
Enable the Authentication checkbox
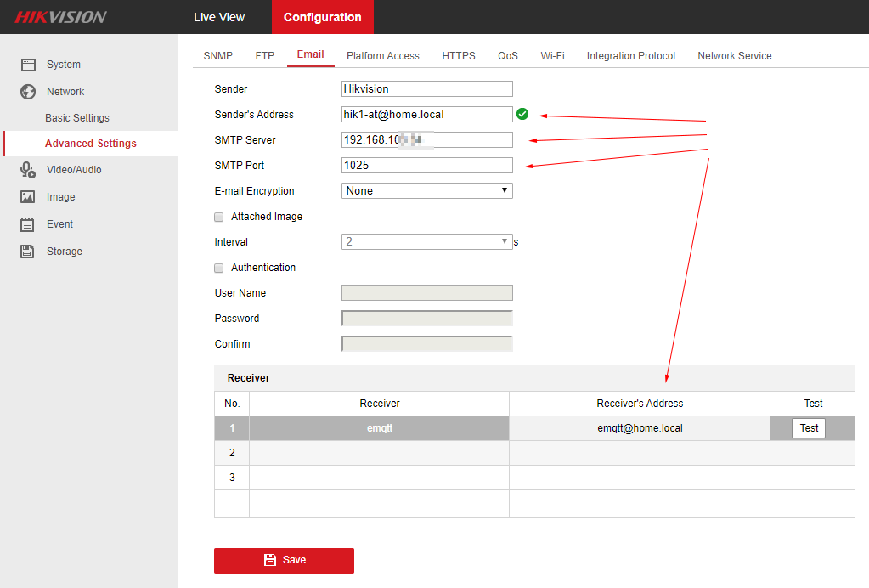(x=219, y=268)
